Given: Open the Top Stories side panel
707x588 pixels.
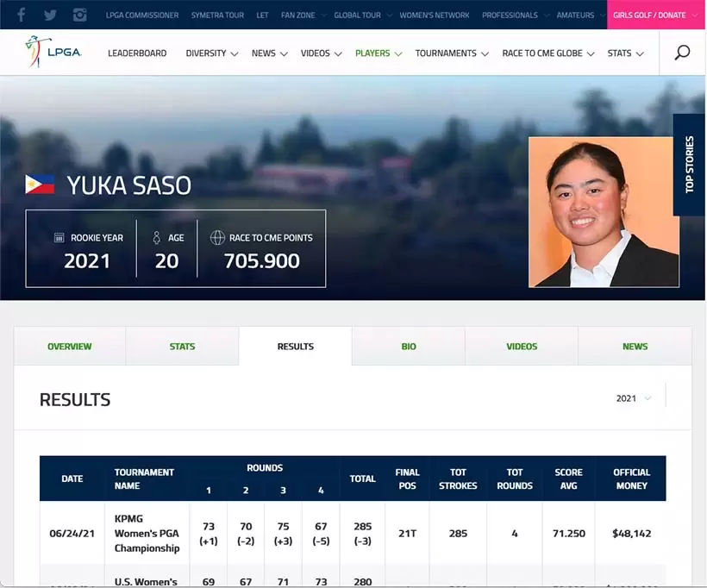Looking at the screenshot, I should click(690, 164).
